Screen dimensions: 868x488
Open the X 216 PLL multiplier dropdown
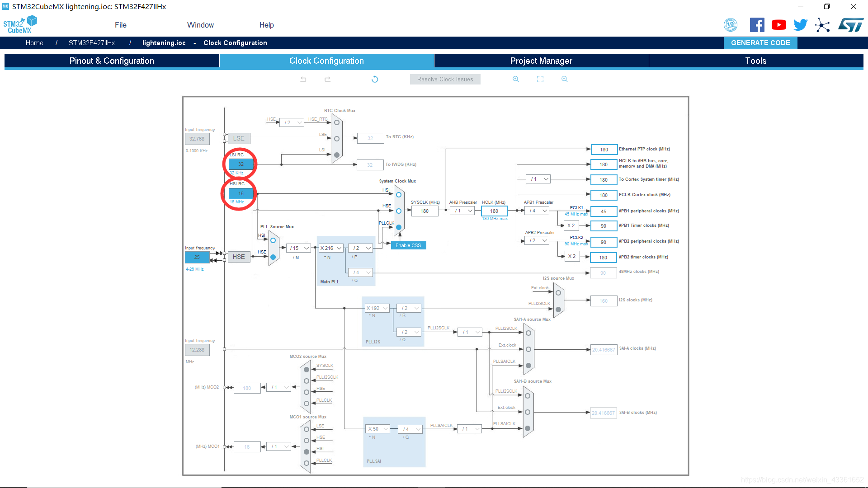[331, 248]
